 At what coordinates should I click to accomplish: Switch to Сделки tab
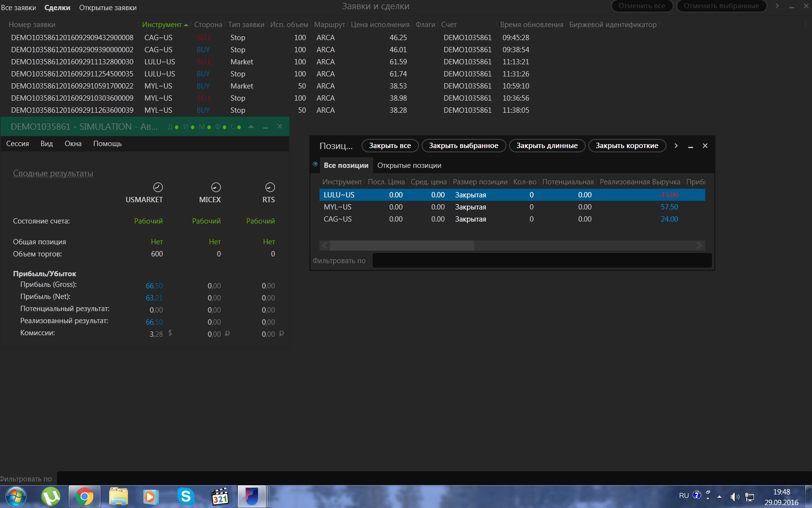click(57, 8)
